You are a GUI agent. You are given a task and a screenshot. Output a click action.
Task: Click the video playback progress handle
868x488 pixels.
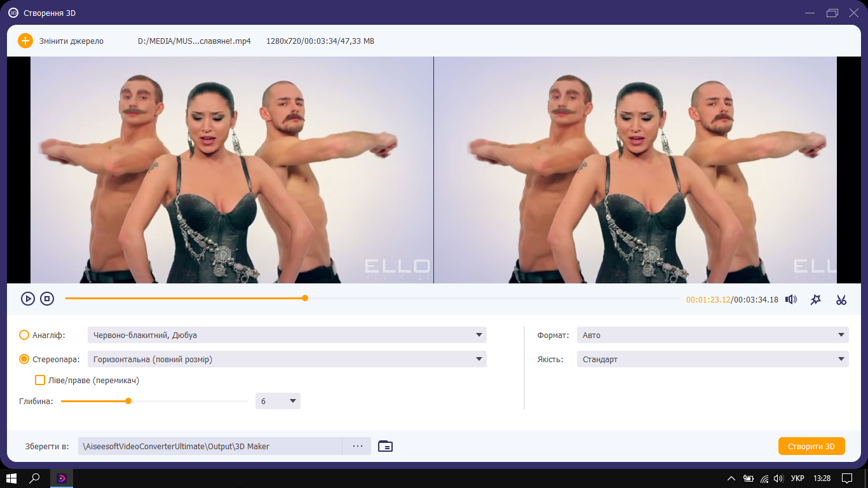coord(305,298)
